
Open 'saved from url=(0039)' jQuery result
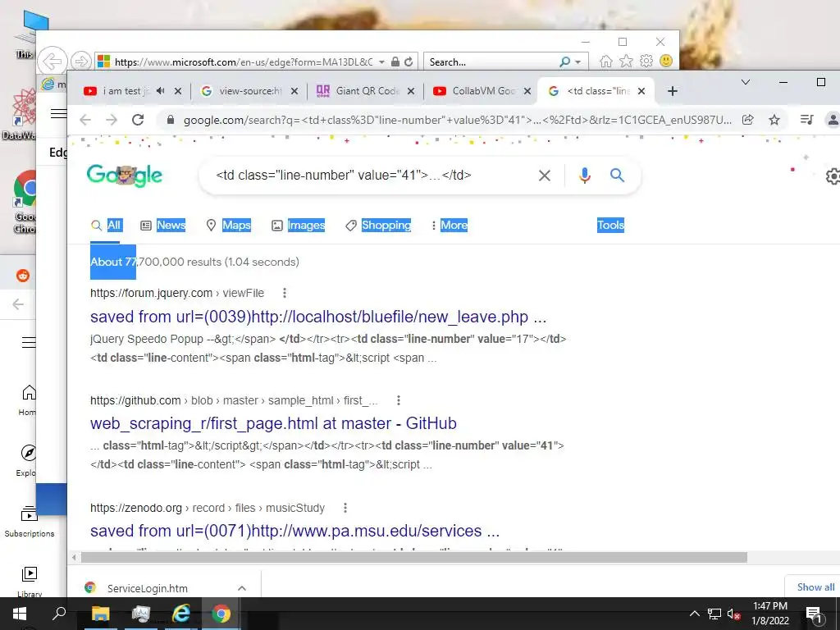pyautogui.click(x=318, y=317)
